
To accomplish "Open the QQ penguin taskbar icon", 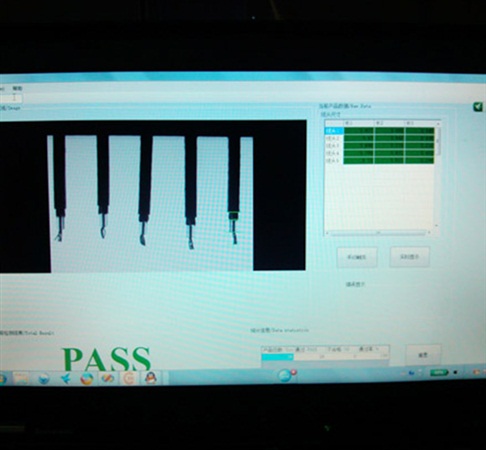I will click(x=151, y=378).
